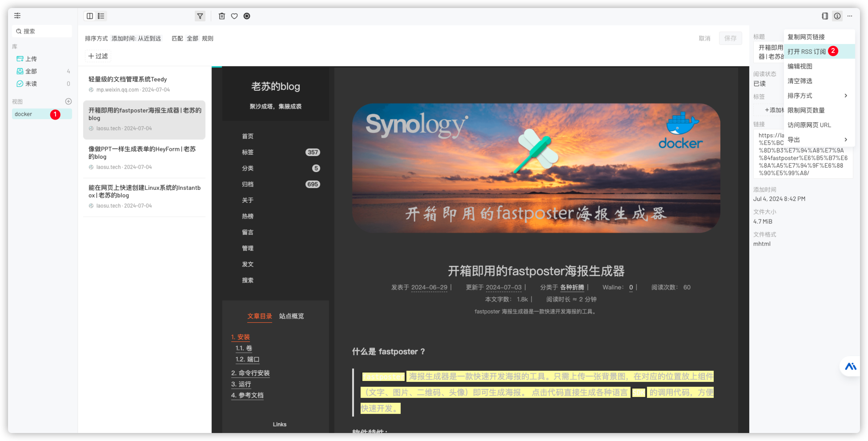Expand 排序方式 submenu
Screen dimensions: 868x441
[819, 96]
